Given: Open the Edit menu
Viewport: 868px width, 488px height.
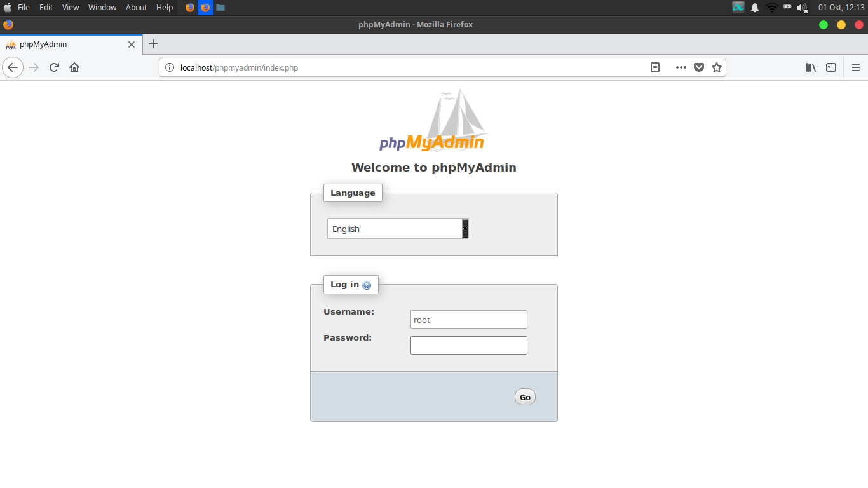Looking at the screenshot, I should pyautogui.click(x=46, y=8).
